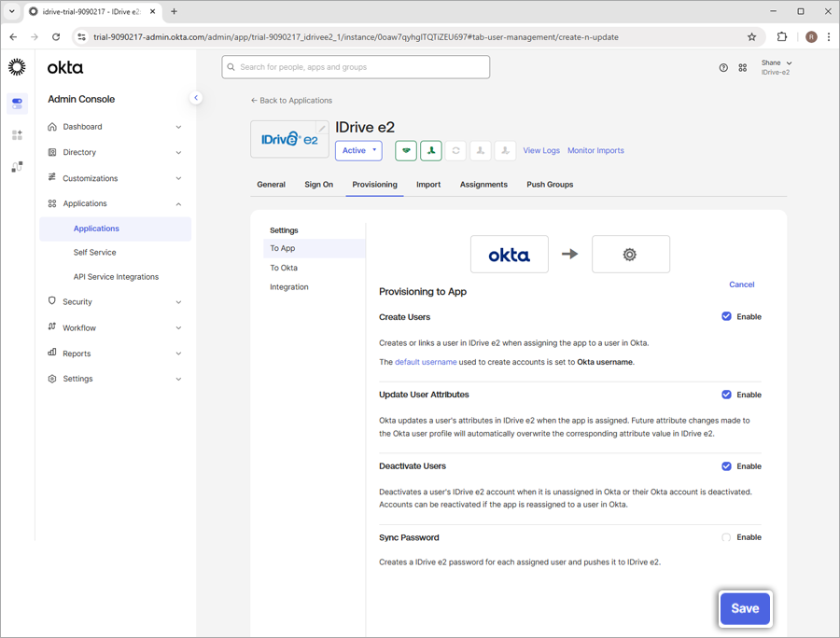Viewport: 840px width, 638px height.
Task: Toggle the Deactivate Users Enable checkbox
Action: [x=726, y=466]
